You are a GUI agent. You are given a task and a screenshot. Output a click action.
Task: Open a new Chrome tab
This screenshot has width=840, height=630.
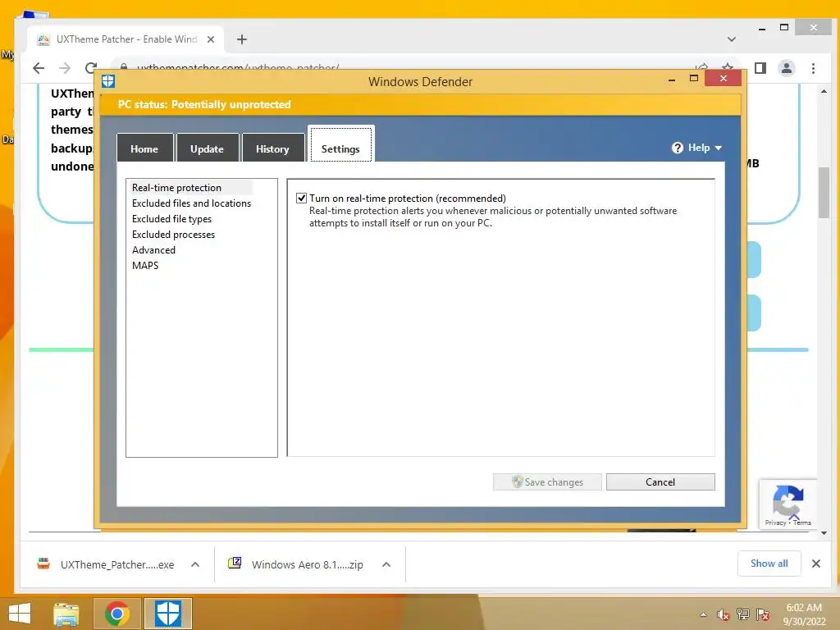click(242, 39)
